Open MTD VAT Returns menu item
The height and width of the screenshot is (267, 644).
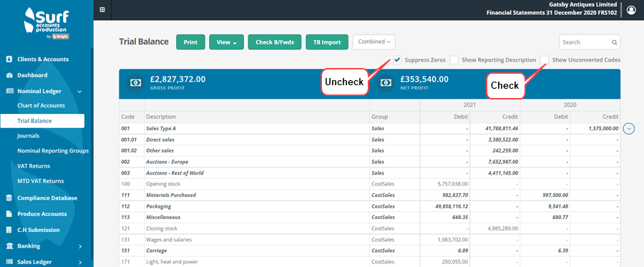click(x=41, y=180)
